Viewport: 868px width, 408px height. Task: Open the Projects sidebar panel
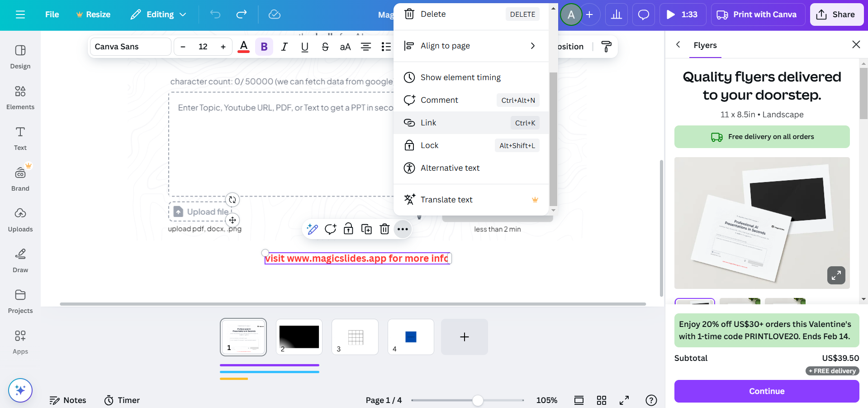click(20, 301)
